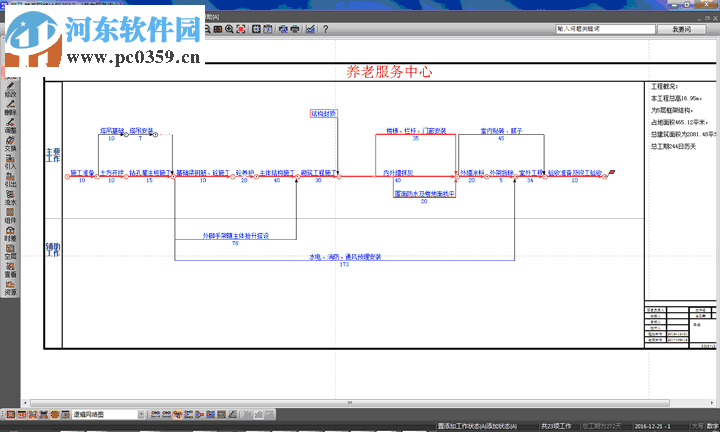The width and height of the screenshot is (720, 432).
Task: Click the edit-note icon left of view dropdown
Action: click(66, 414)
